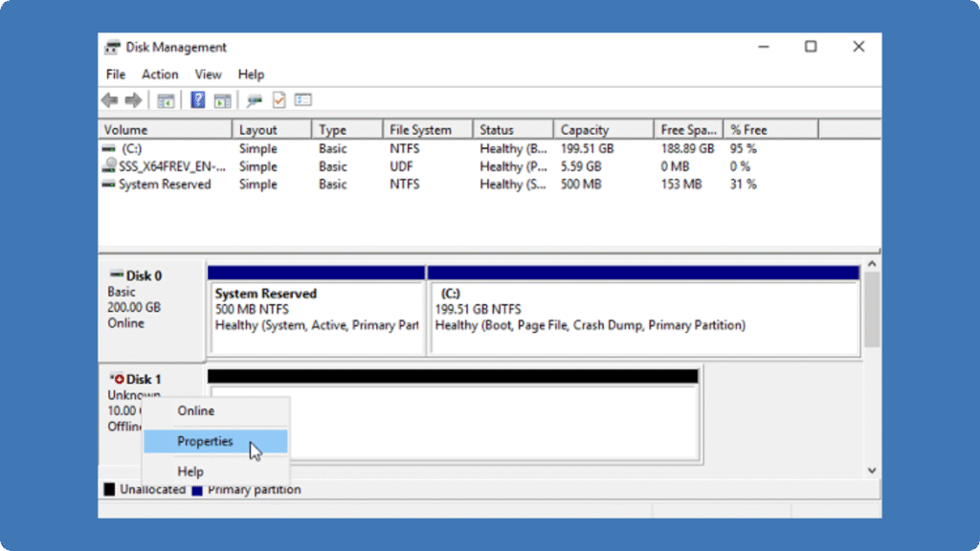Click the Properties magnifier toolbar icon
The width and height of the screenshot is (980, 551).
(254, 99)
